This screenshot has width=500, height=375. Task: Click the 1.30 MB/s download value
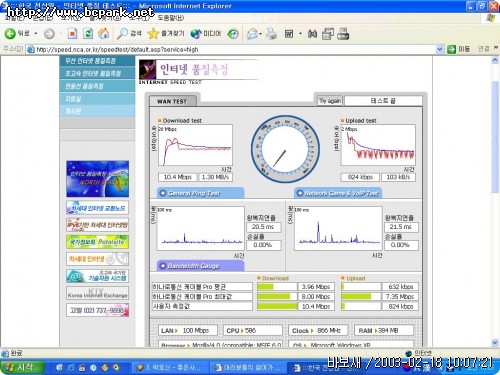tap(215, 177)
